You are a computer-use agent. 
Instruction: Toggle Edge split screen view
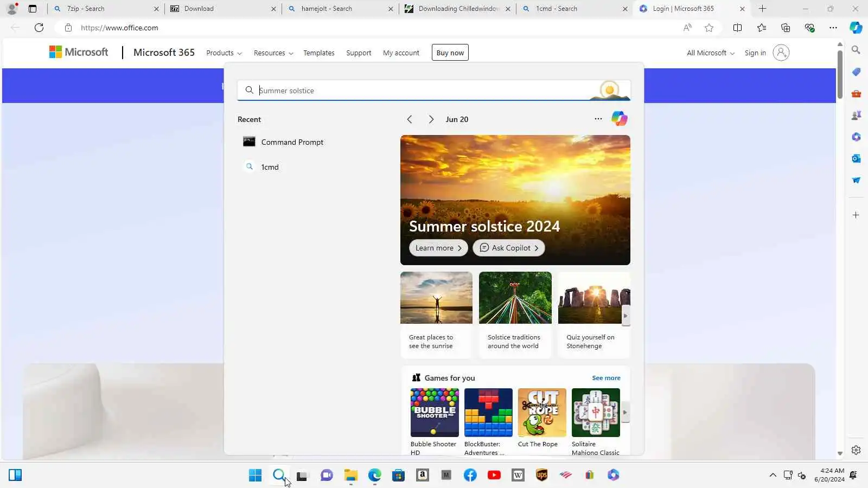click(x=737, y=28)
